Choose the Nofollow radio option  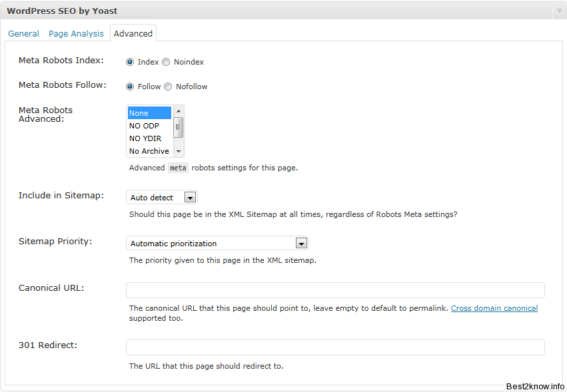click(x=168, y=87)
